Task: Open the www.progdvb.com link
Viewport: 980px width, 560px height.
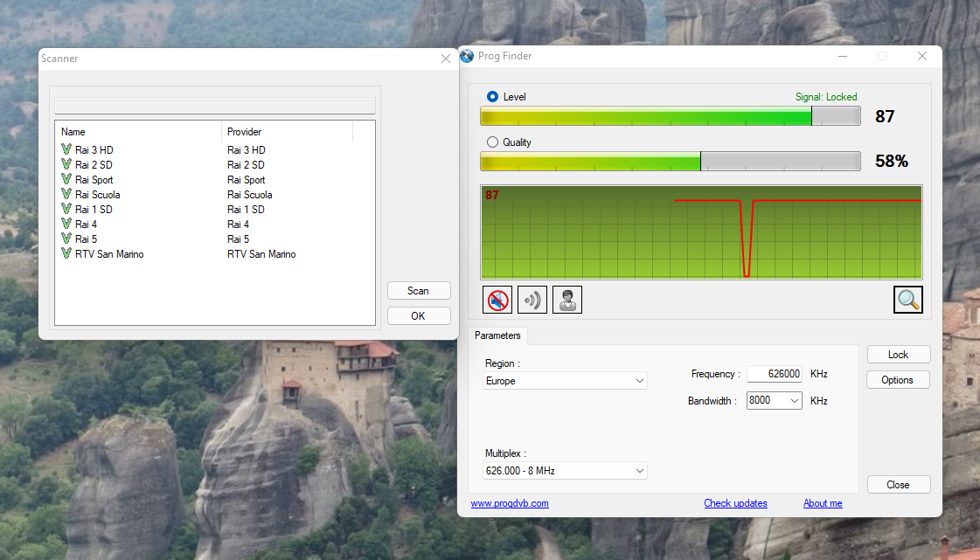Action: [x=510, y=504]
